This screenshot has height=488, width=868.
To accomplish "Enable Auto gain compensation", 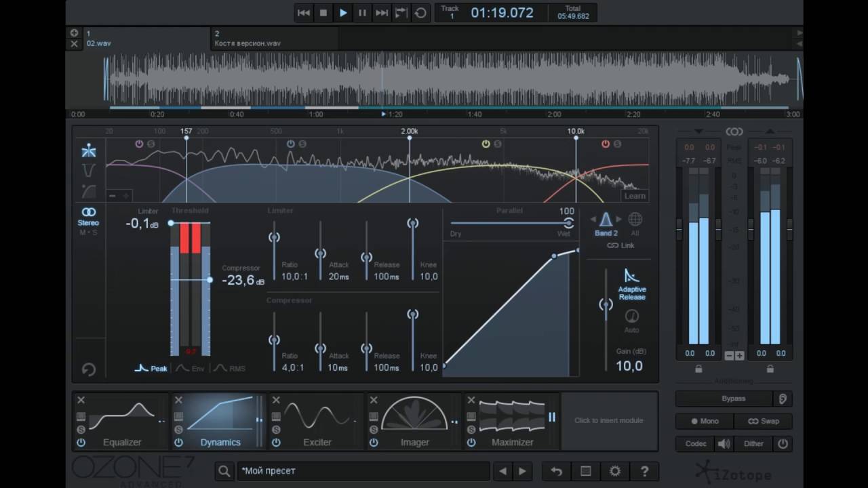I will 631,321.
